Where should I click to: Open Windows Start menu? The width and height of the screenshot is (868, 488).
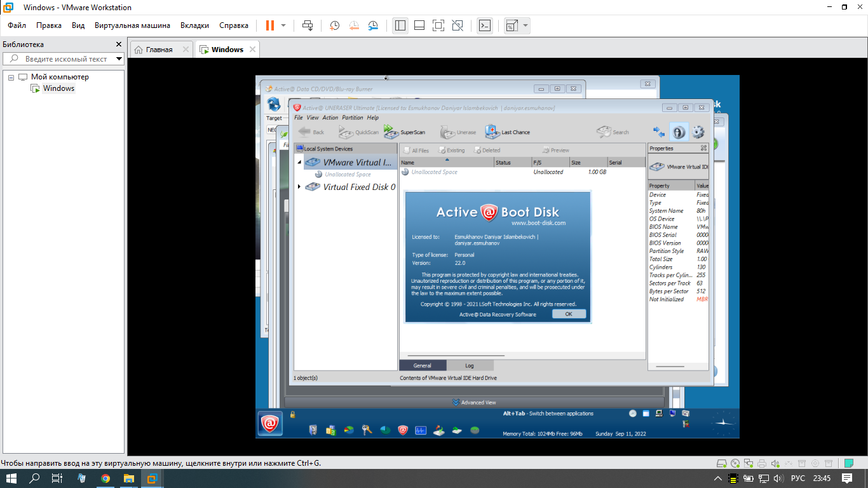(x=11, y=478)
